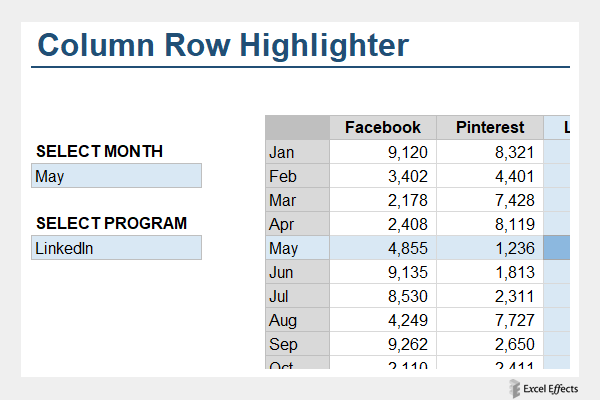The height and width of the screenshot is (400, 600).
Task: Open the Select Month dropdown showing May
Action: click(x=116, y=177)
